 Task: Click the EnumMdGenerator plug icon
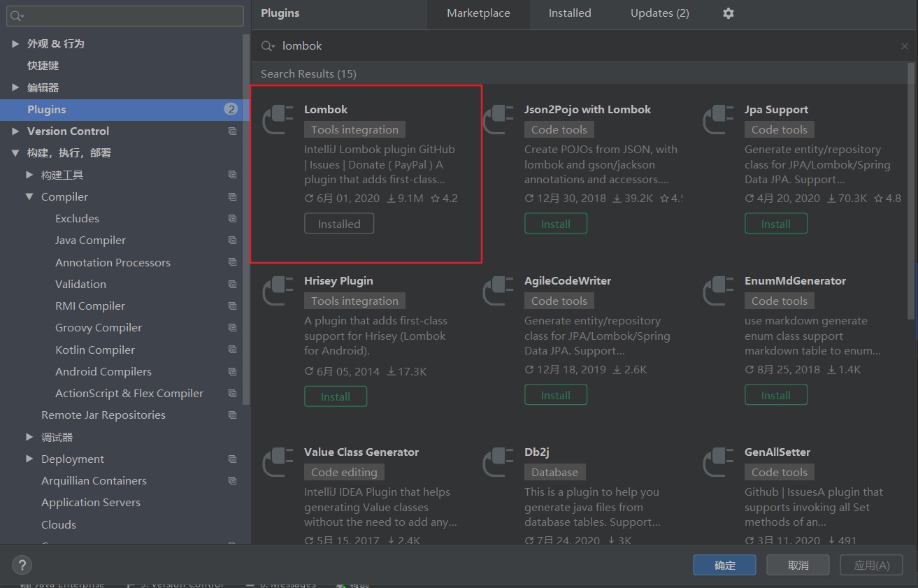[x=719, y=290]
